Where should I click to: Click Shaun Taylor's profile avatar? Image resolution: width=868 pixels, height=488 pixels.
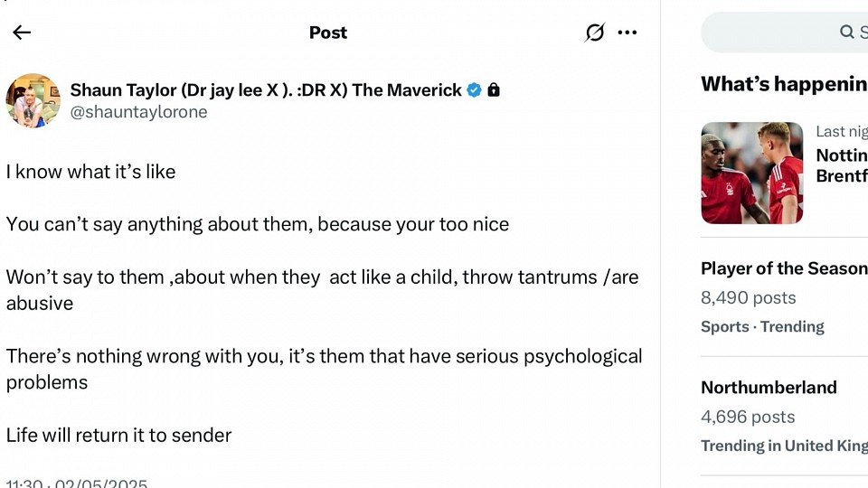pyautogui.click(x=33, y=100)
